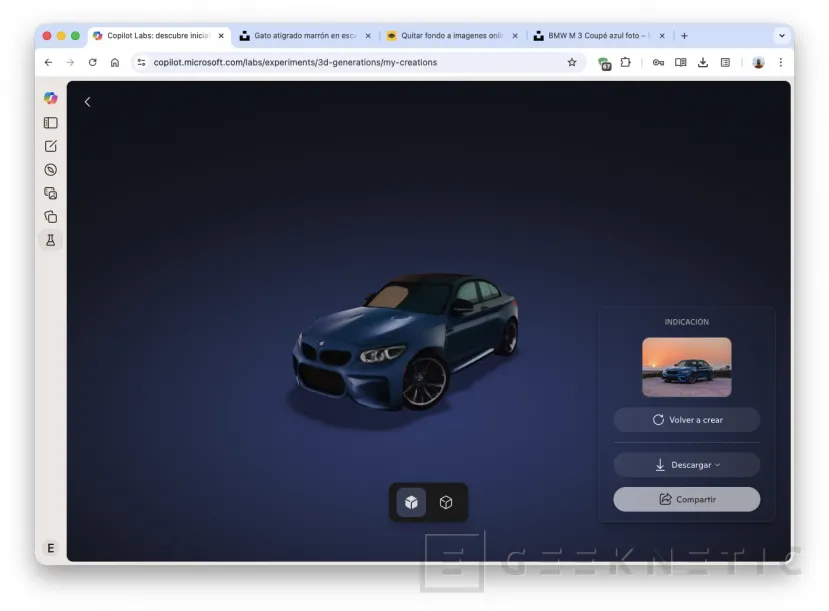Image resolution: width=829 pixels, height=611 pixels.
Task: Click the pages stack icon in sidebar
Action: 51,216
